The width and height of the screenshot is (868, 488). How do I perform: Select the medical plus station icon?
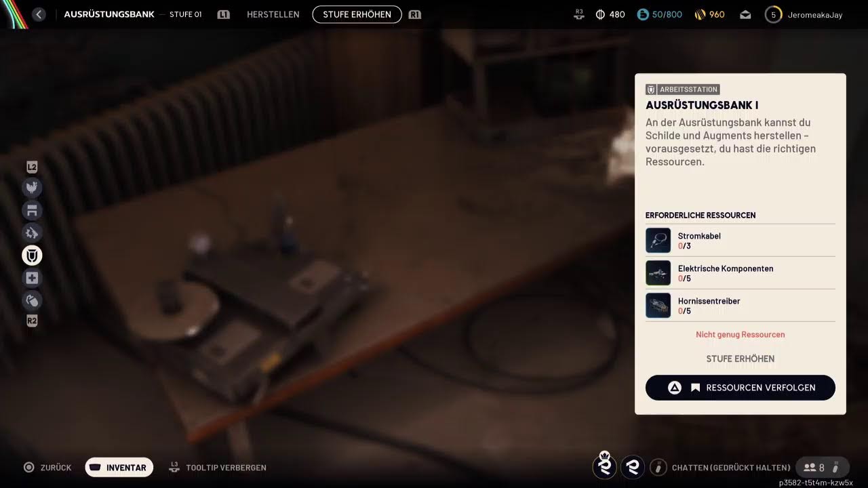coord(32,278)
